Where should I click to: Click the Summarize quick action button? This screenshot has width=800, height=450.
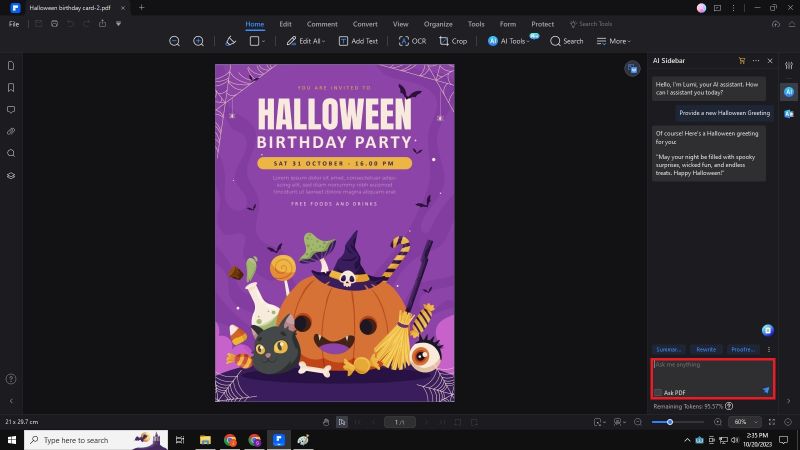669,349
